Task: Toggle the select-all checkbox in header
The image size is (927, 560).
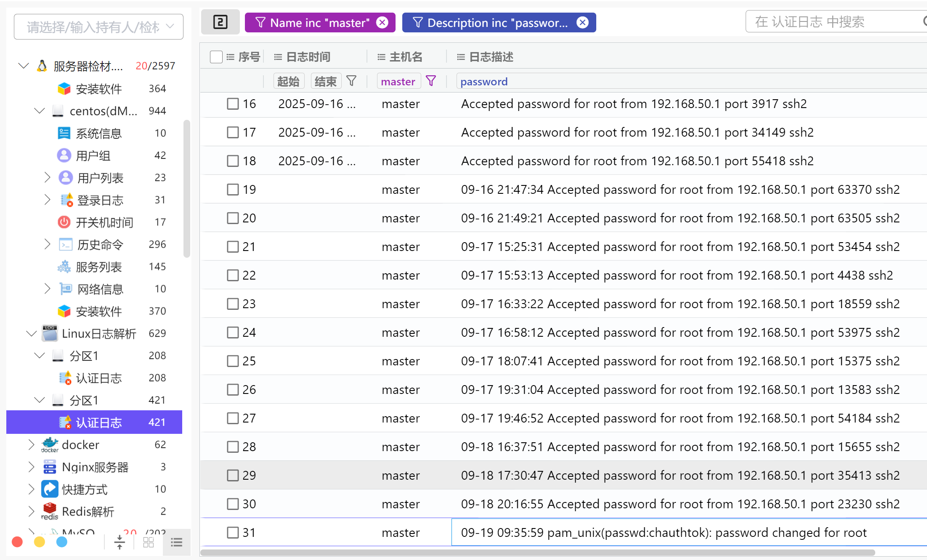Action: tap(216, 57)
